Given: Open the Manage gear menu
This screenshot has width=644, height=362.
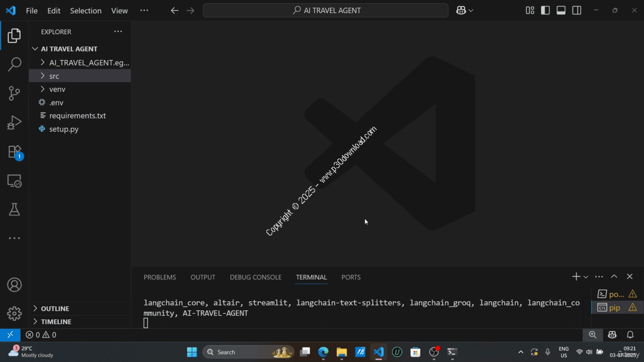Looking at the screenshot, I should pos(15,313).
